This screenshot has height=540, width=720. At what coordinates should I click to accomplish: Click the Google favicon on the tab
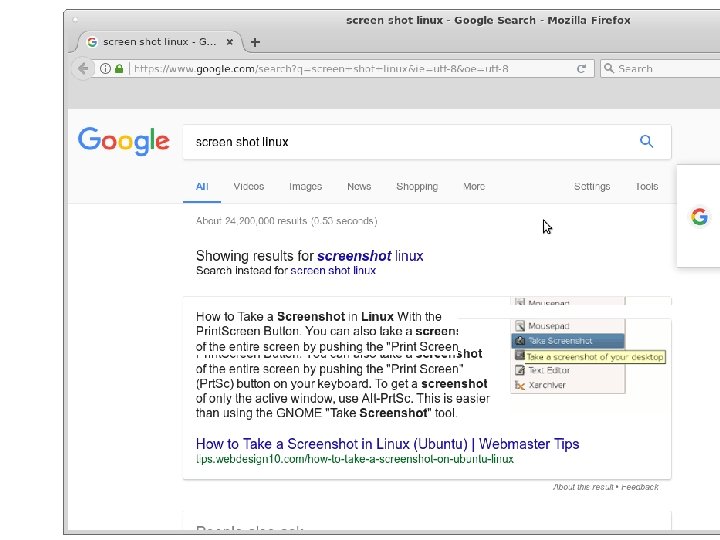coord(92,42)
